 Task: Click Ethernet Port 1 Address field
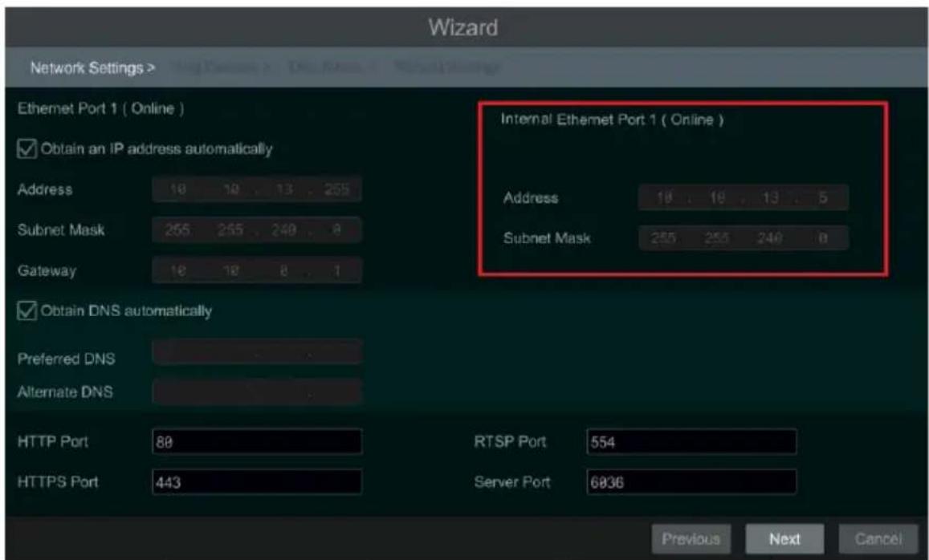(257, 189)
